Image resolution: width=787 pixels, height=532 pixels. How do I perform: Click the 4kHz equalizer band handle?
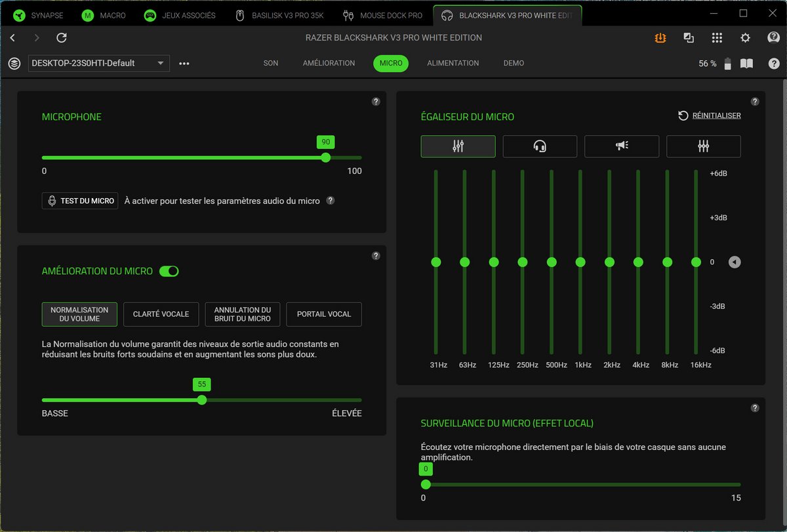click(638, 262)
